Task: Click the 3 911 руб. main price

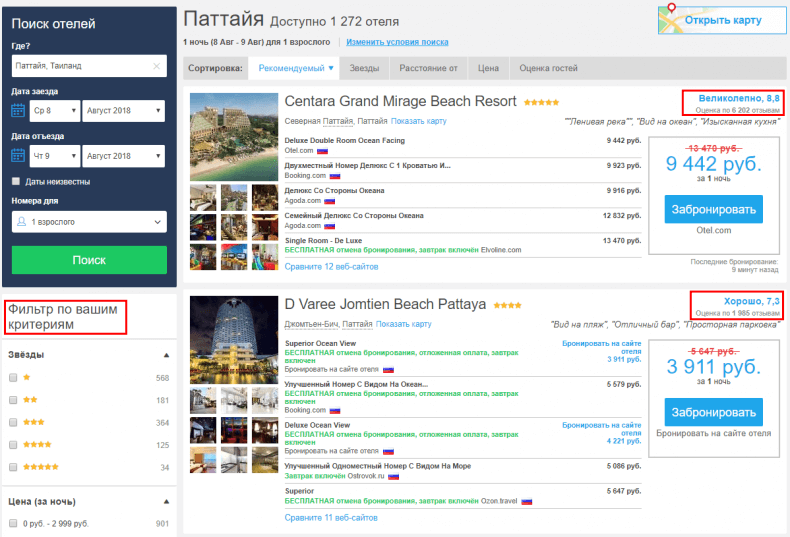Action: click(x=713, y=367)
